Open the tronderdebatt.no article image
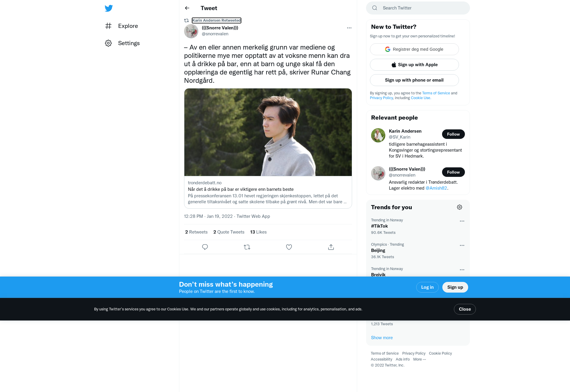The width and height of the screenshot is (570, 392). tap(268, 132)
